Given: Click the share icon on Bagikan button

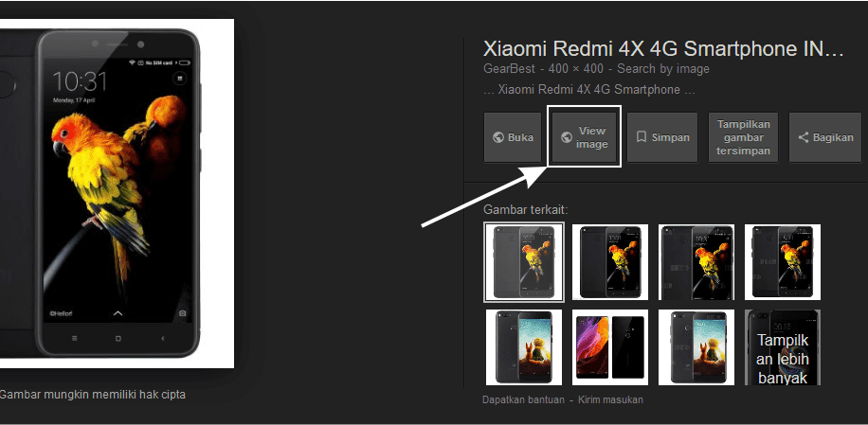Looking at the screenshot, I should (x=804, y=137).
